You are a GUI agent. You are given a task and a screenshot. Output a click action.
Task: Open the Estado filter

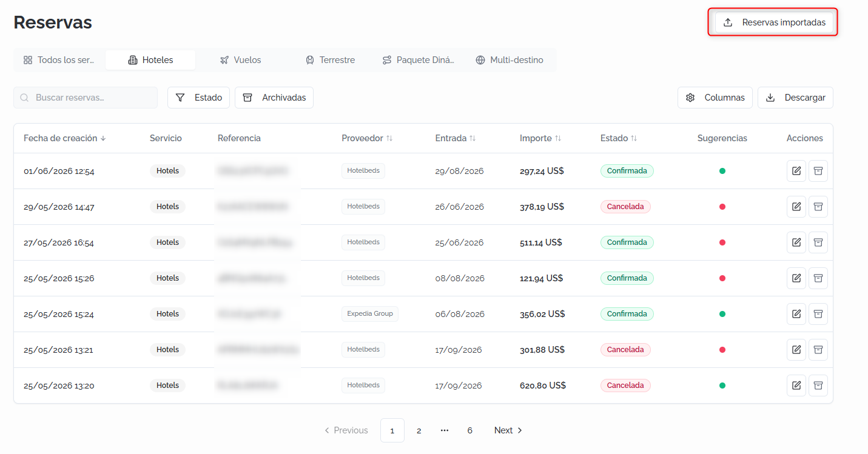pos(198,98)
